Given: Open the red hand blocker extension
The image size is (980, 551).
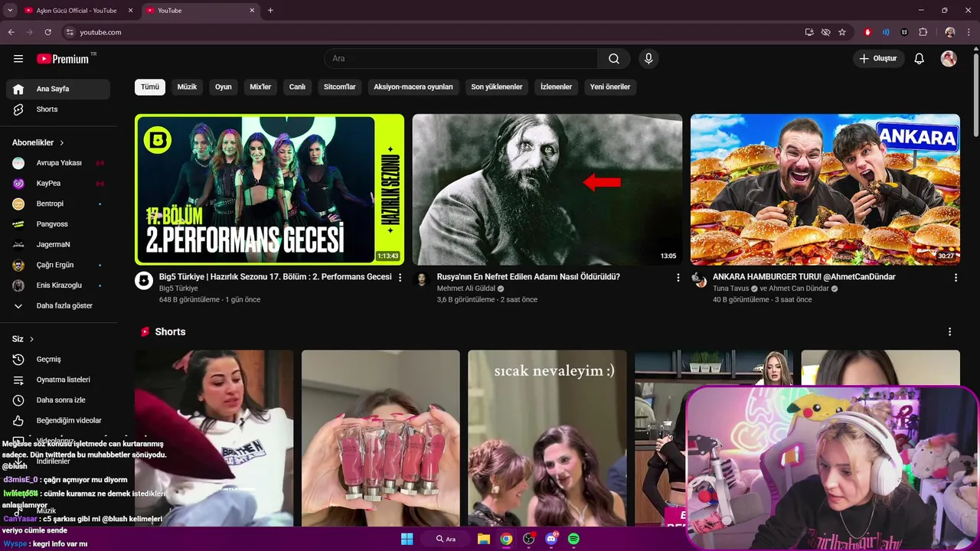Looking at the screenshot, I should point(867,32).
